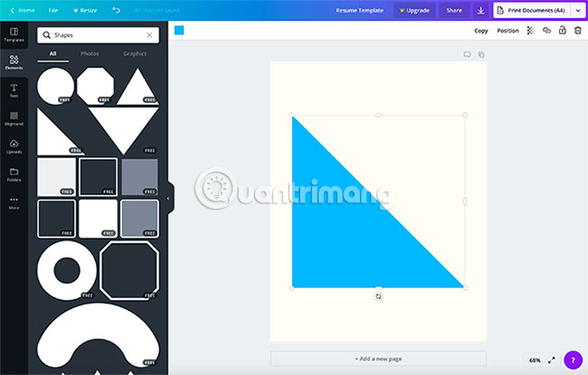Click the Share button
588x375 pixels.
[454, 11]
